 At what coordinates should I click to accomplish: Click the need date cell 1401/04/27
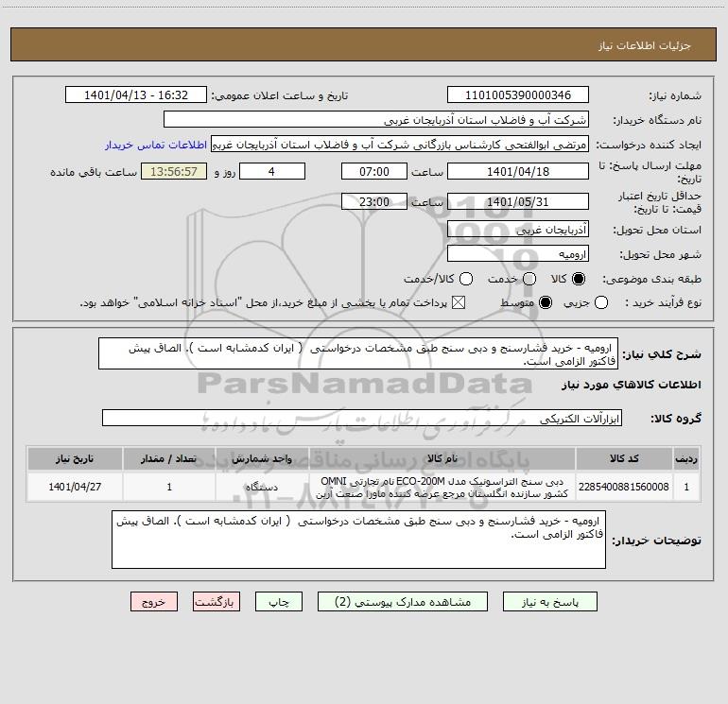pyautogui.click(x=75, y=487)
